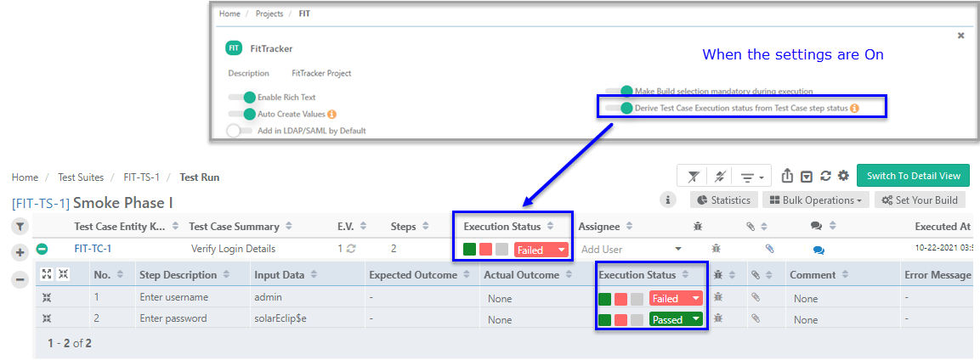Open the Bulk Operations dropdown
This screenshot has width=980, height=360.
[x=814, y=200]
